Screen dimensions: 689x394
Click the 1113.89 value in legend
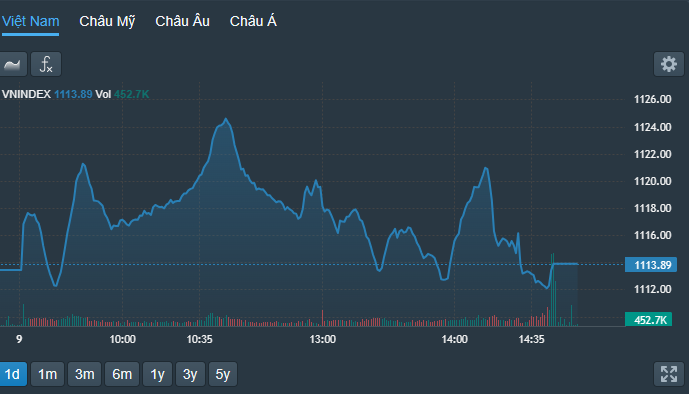pos(73,94)
